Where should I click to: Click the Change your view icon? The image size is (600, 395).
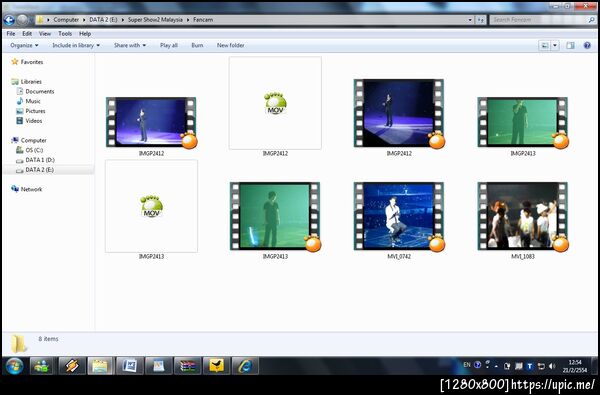pyautogui.click(x=544, y=46)
